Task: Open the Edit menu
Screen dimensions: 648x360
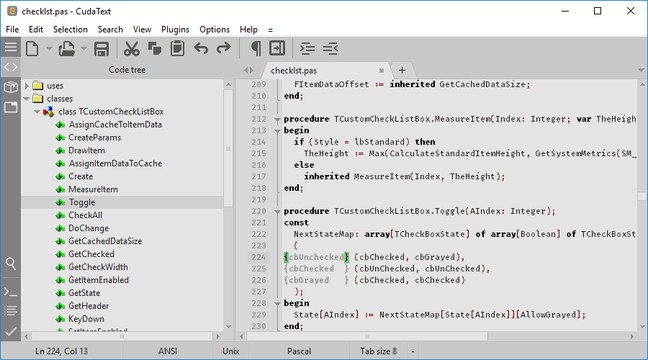Action: (36, 29)
